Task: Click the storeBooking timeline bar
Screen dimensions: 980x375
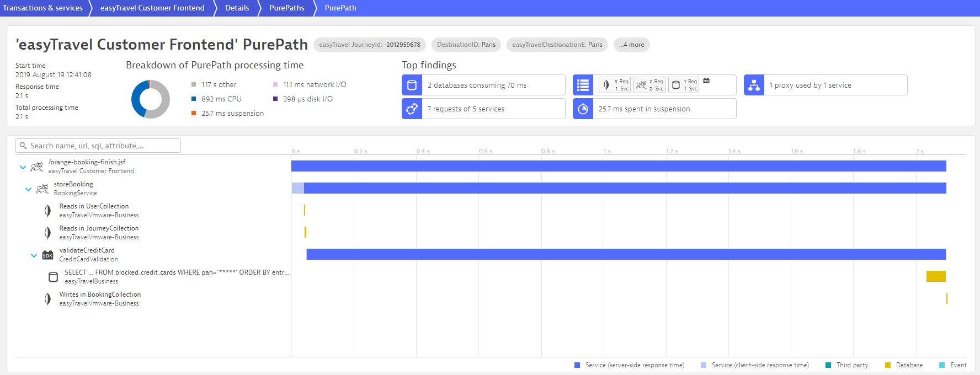Action: (619, 188)
